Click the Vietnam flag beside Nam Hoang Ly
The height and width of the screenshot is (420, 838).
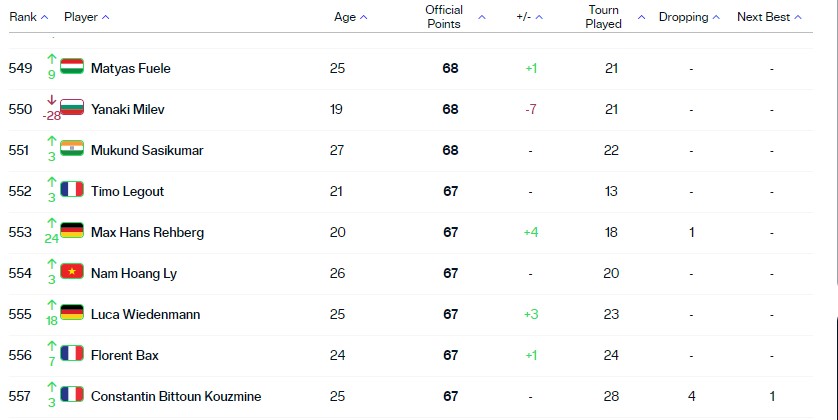coord(72,271)
